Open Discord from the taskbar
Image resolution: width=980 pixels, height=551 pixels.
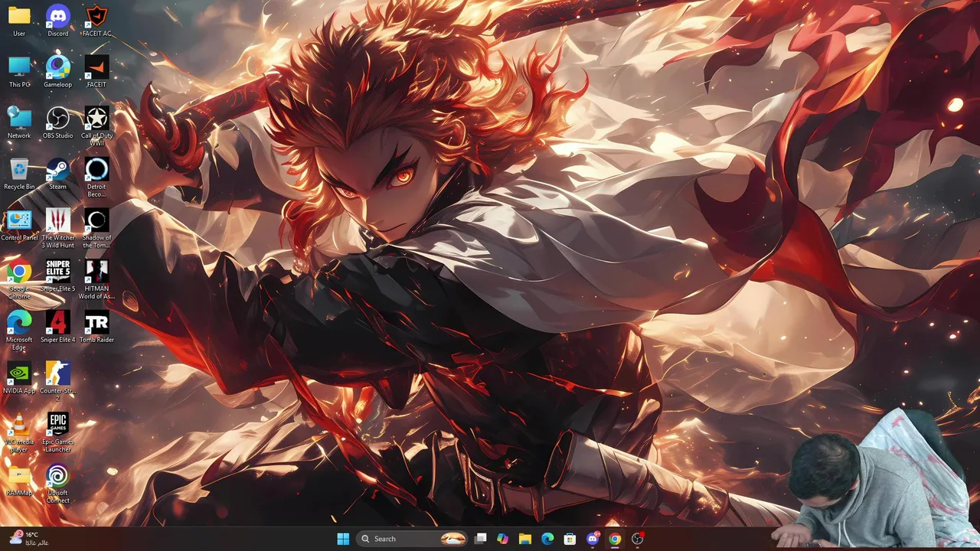(x=593, y=539)
